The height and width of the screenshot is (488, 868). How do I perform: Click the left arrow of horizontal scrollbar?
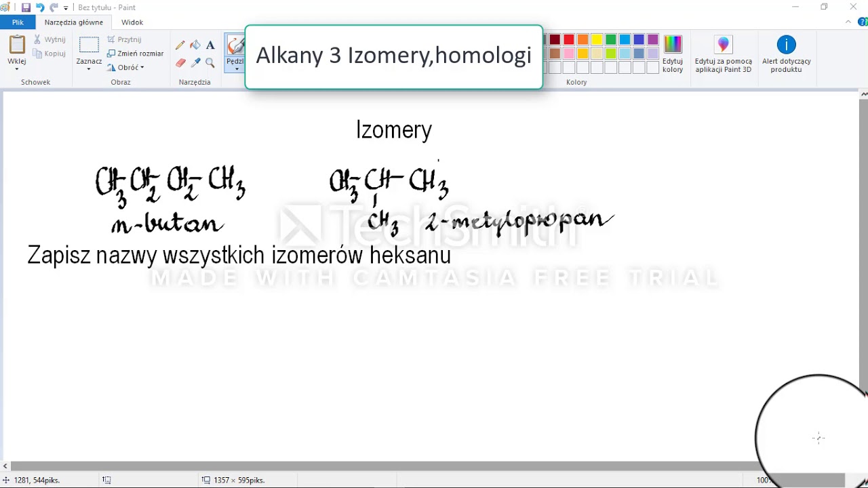click(x=5, y=466)
